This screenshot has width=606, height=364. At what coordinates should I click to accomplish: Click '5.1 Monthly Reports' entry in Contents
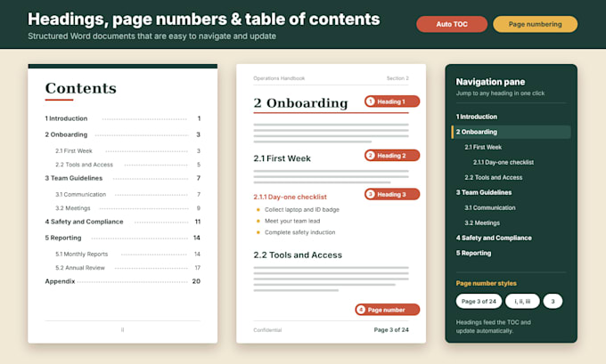coord(127,254)
